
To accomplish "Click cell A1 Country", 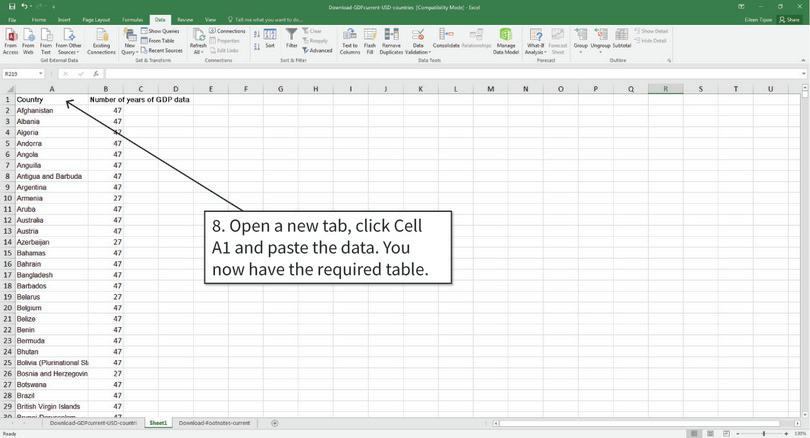I will click(51, 100).
